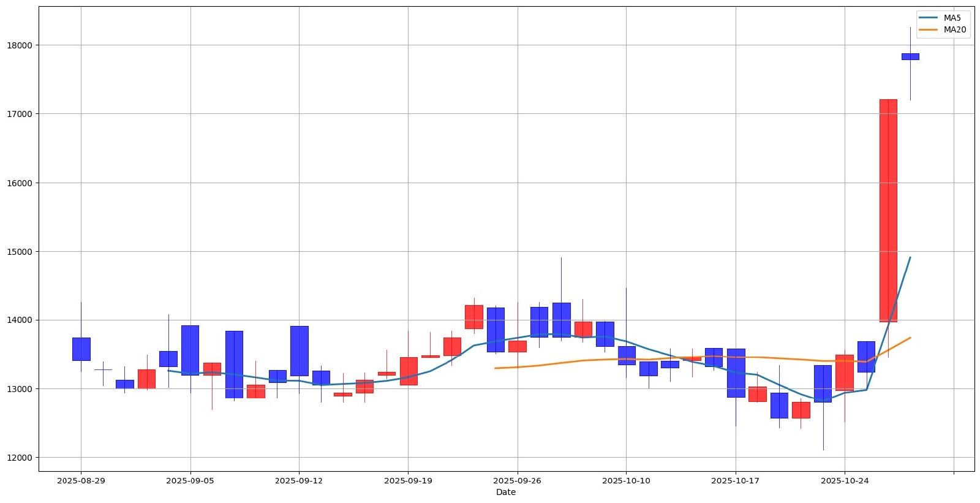Viewport: 980px width, 503px height.
Task: Click the MA5 legend label
Action: tap(952, 18)
